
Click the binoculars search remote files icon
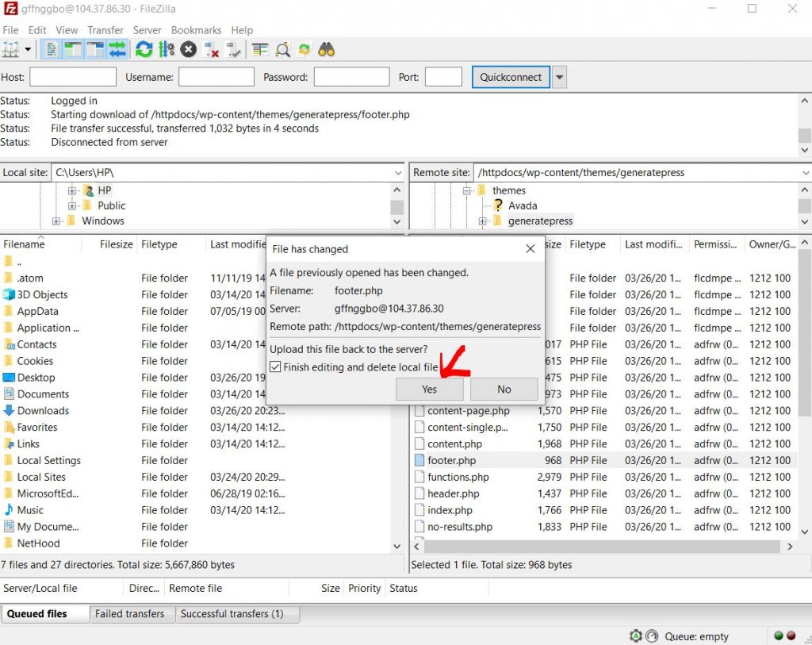[326, 50]
